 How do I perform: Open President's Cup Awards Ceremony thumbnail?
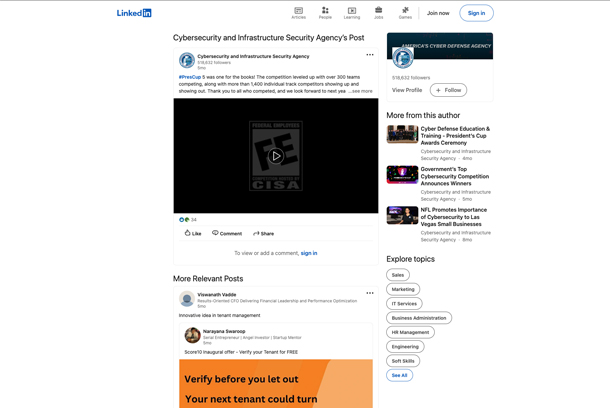pyautogui.click(x=402, y=134)
